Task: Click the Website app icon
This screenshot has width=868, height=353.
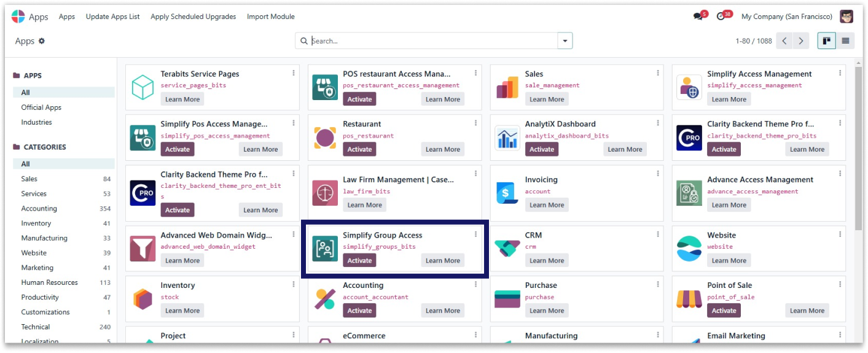Action: pyautogui.click(x=689, y=249)
